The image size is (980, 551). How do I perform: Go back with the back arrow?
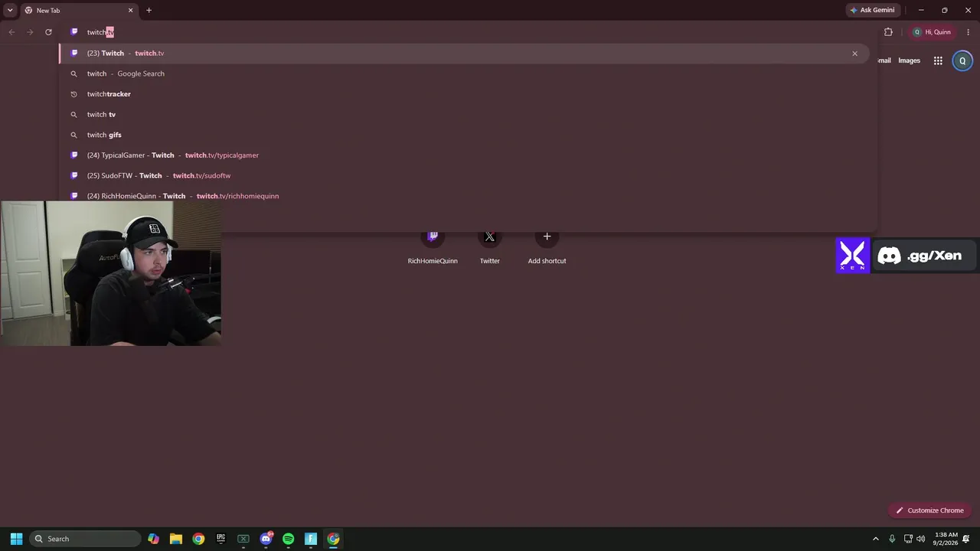[x=11, y=32]
